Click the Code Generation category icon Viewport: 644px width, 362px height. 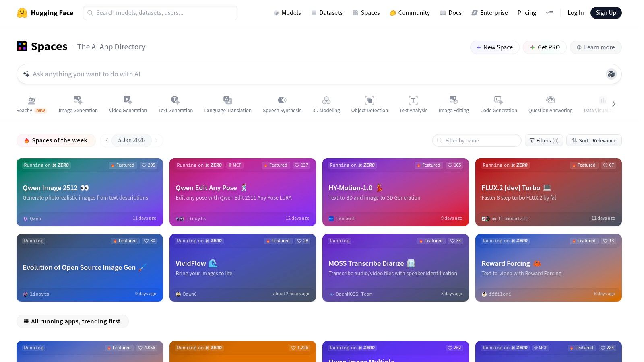[x=498, y=100]
